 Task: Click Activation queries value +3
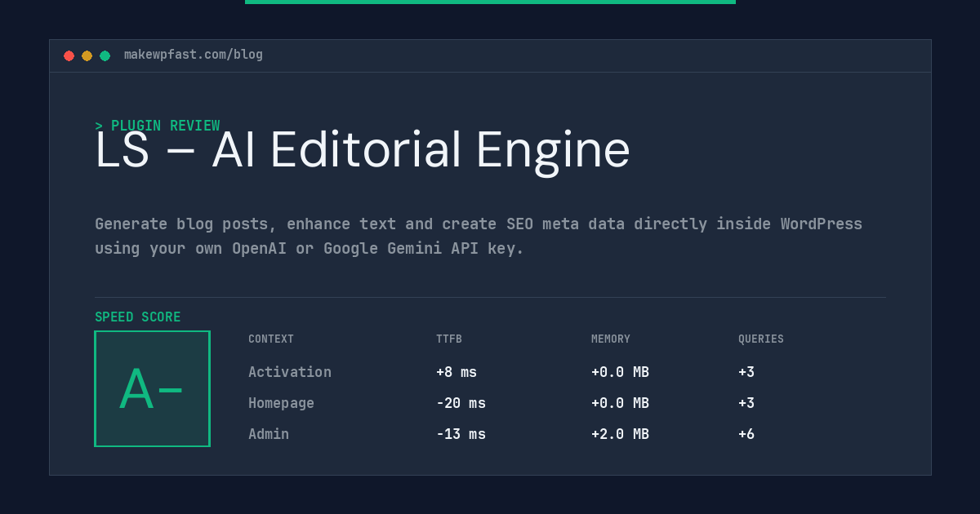pyautogui.click(x=746, y=372)
